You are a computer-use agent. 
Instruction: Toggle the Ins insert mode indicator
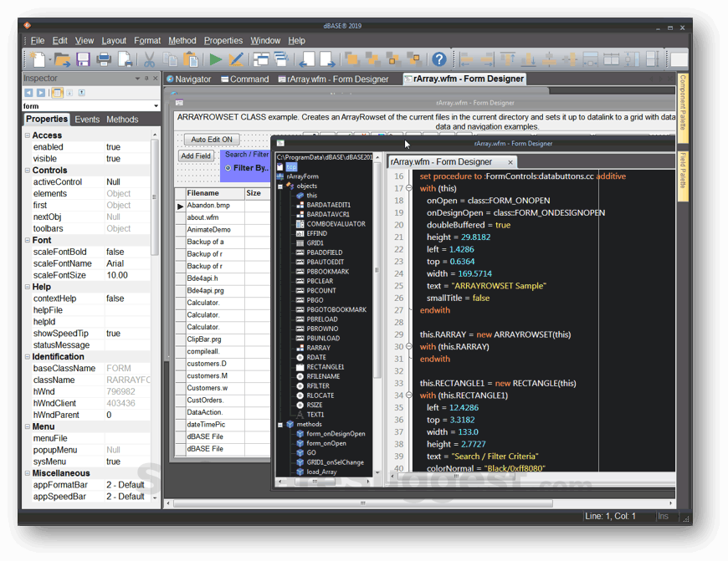(x=663, y=516)
